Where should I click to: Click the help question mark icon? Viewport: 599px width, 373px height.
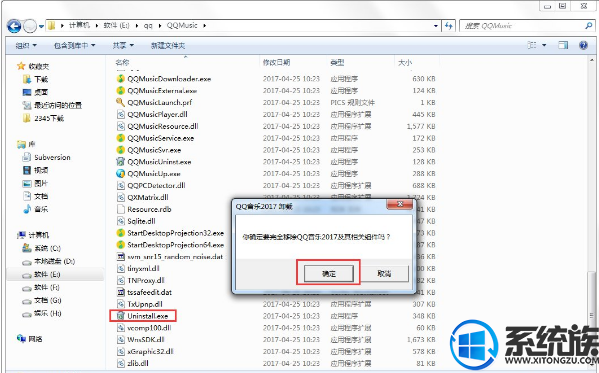click(583, 45)
